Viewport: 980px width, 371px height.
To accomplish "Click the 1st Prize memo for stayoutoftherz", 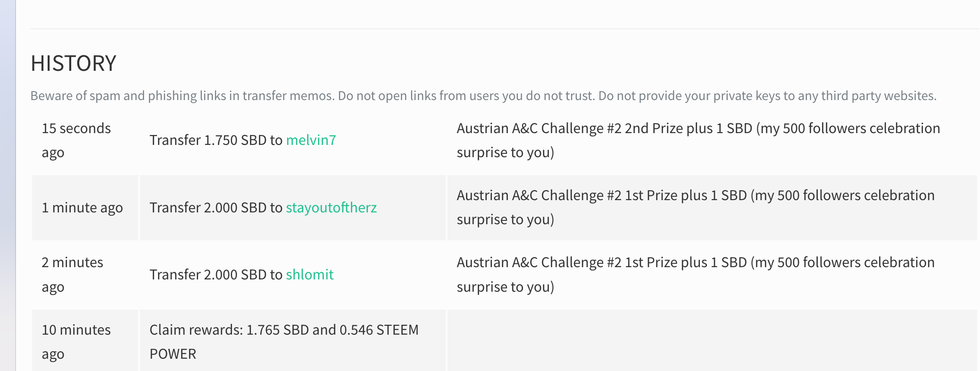I will tap(695, 207).
